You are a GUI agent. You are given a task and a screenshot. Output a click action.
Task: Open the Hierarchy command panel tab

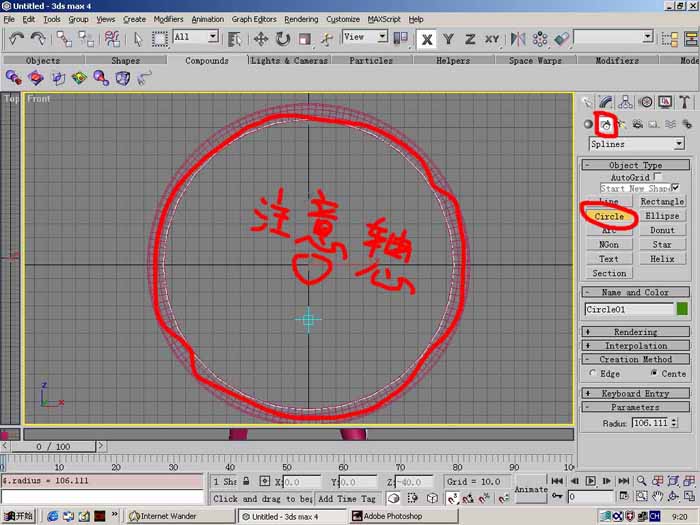click(x=625, y=102)
